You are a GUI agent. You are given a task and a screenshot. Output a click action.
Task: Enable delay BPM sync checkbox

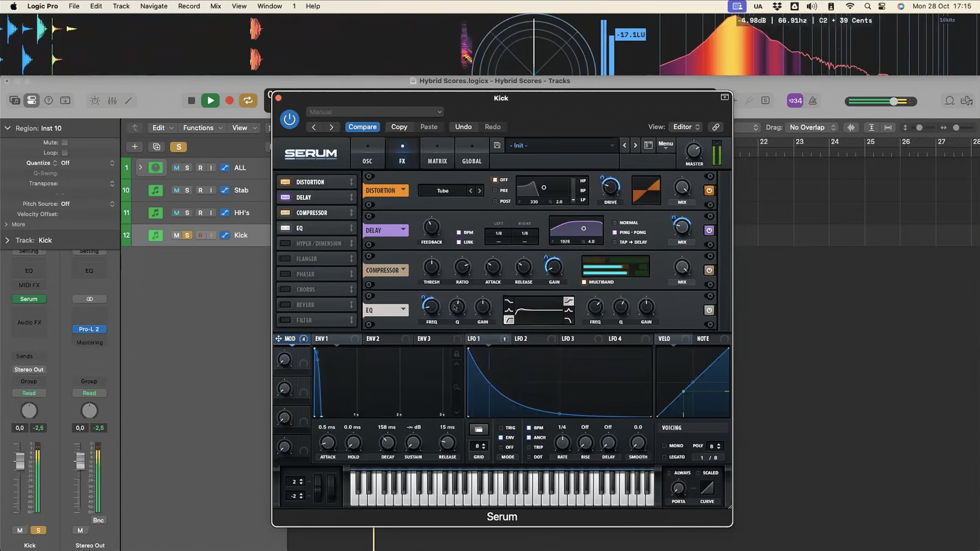pos(458,233)
